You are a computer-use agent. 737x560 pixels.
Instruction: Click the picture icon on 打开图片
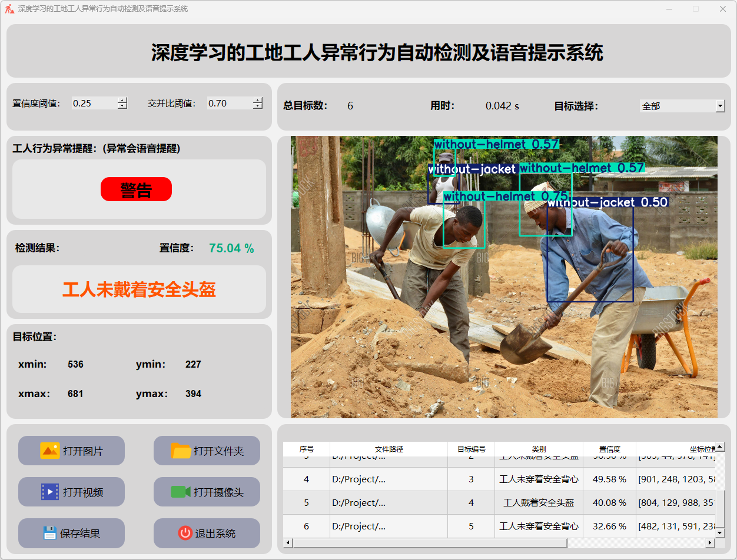49,451
